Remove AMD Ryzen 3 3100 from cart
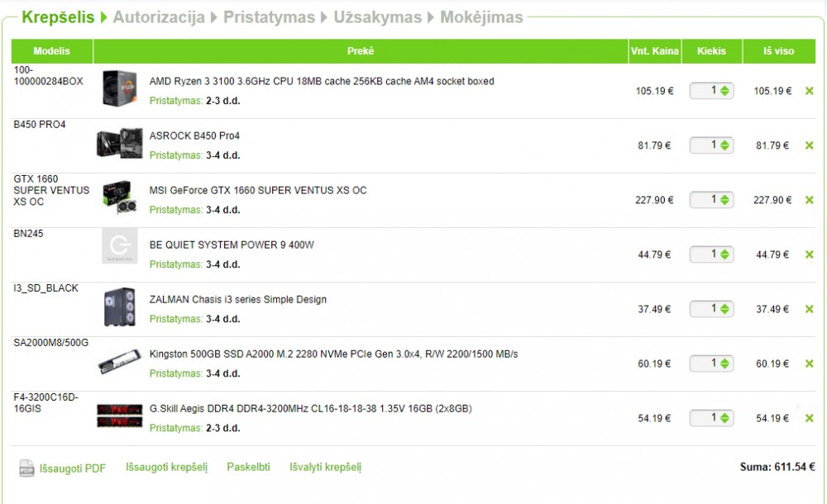827x504 pixels. point(809,91)
